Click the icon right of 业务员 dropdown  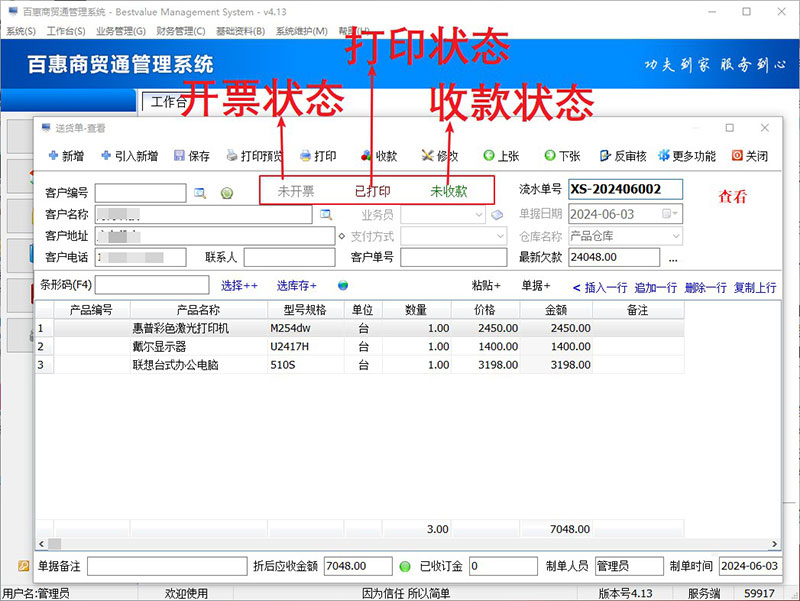tap(497, 215)
